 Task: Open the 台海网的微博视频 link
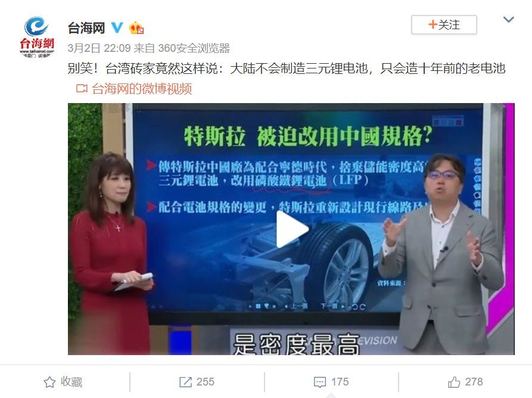(141, 89)
